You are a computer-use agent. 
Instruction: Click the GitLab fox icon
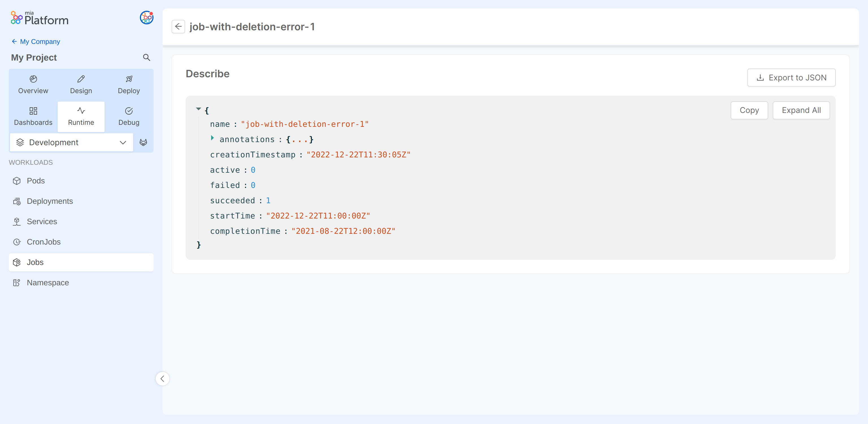point(143,142)
